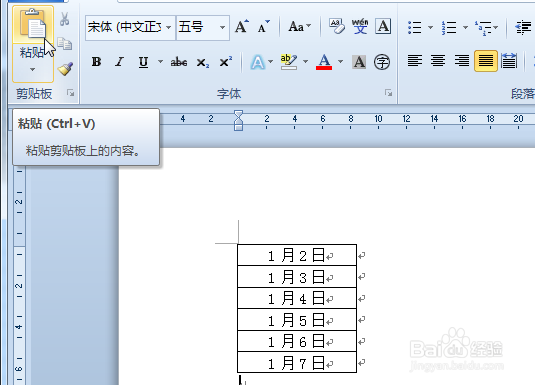535x385 pixels.
Task: Apply the red font color
Action: click(324, 62)
